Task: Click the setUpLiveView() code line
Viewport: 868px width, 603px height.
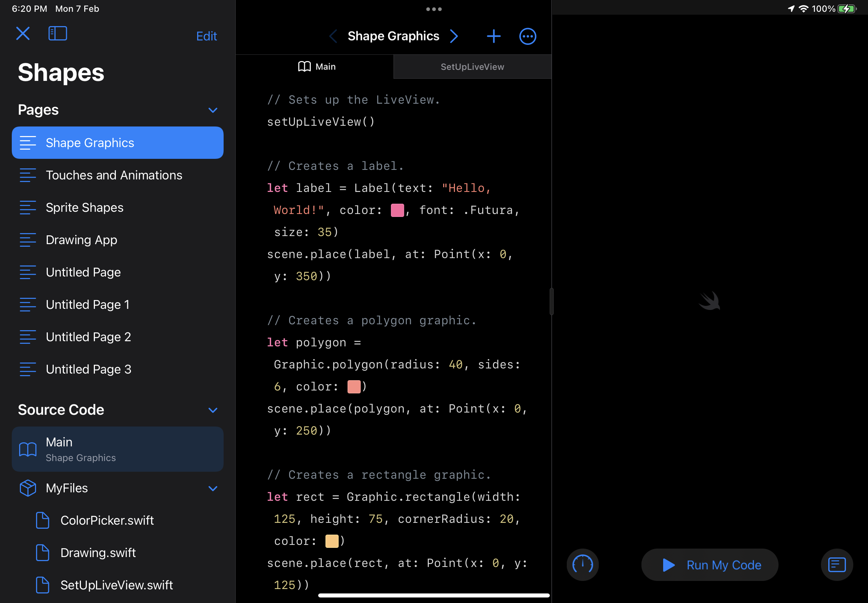Action: pos(320,122)
